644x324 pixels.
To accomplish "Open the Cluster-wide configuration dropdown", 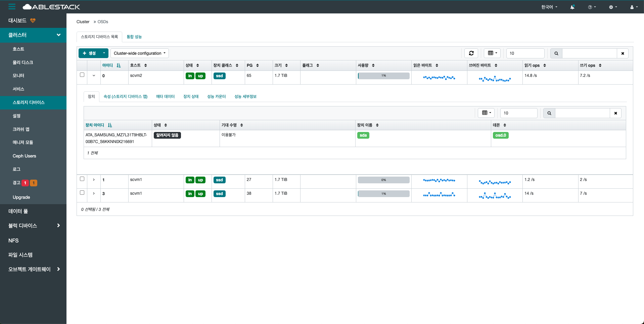I will pos(139,53).
